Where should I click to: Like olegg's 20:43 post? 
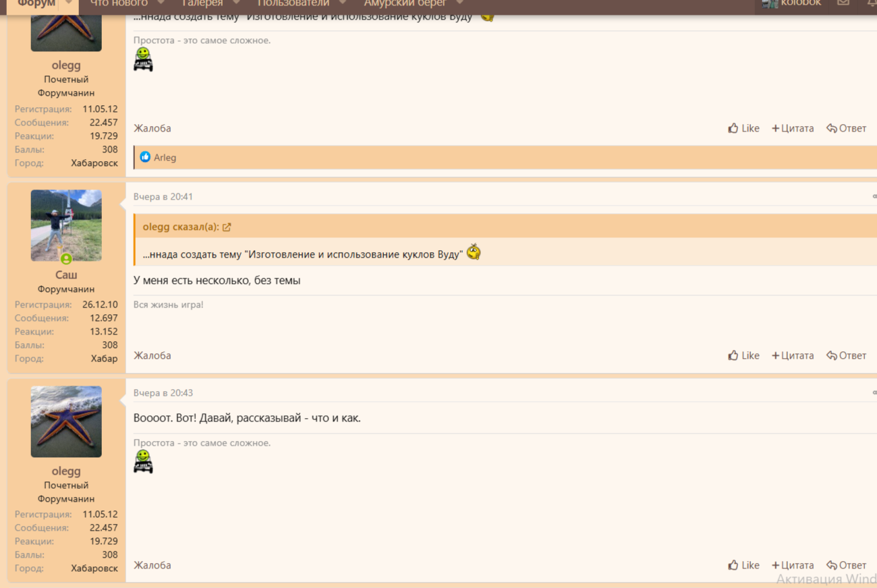(x=743, y=565)
